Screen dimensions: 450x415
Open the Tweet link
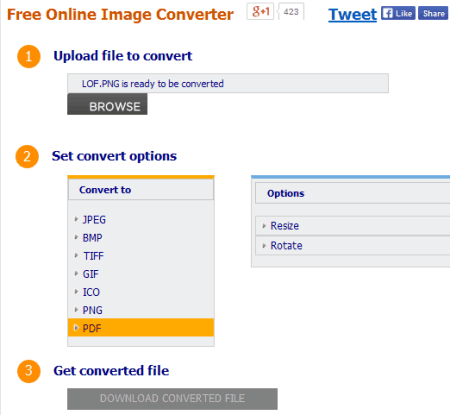352,14
